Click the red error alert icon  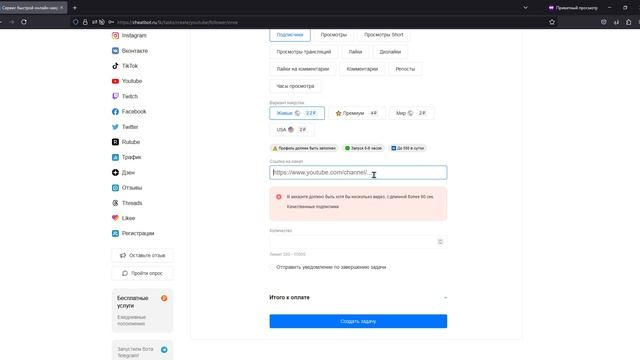pyautogui.click(x=279, y=197)
